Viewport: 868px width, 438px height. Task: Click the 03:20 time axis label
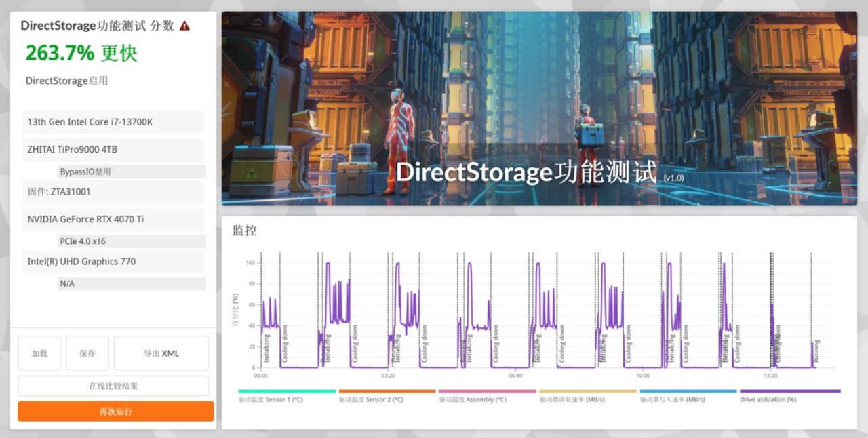(388, 375)
